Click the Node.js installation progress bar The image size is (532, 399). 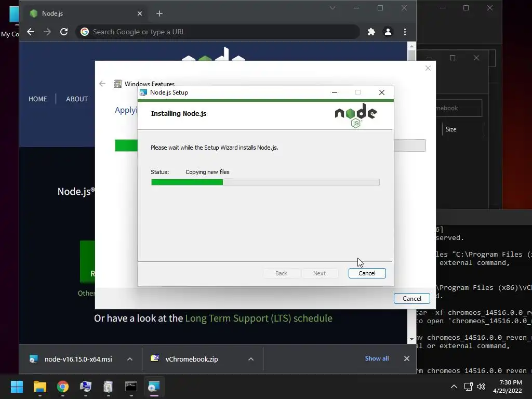[265, 182]
